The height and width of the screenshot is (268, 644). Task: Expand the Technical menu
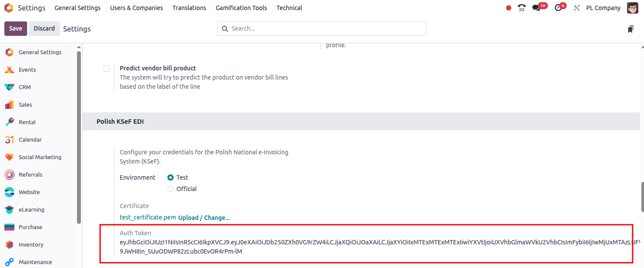click(289, 8)
